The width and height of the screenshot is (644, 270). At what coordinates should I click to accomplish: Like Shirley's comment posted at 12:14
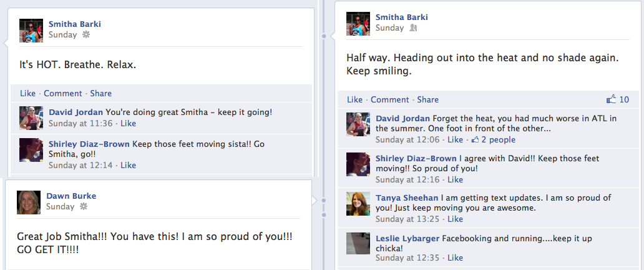pyautogui.click(x=128, y=165)
